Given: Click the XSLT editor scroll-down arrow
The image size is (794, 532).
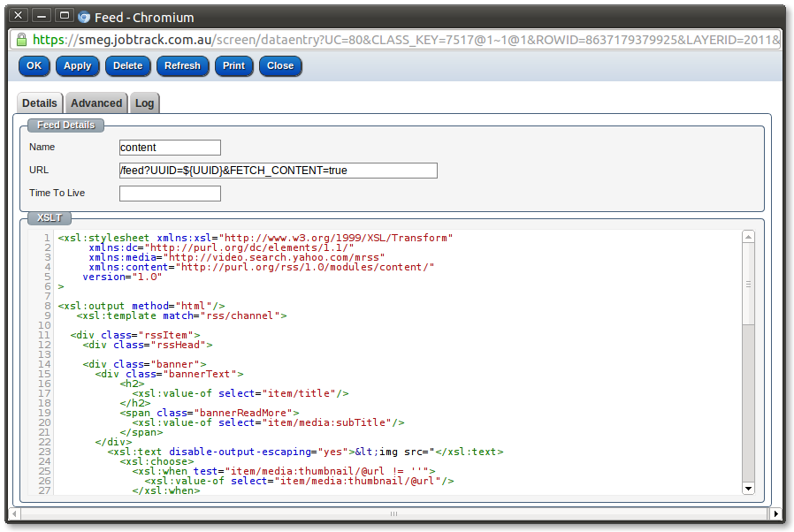Looking at the screenshot, I should [748, 488].
